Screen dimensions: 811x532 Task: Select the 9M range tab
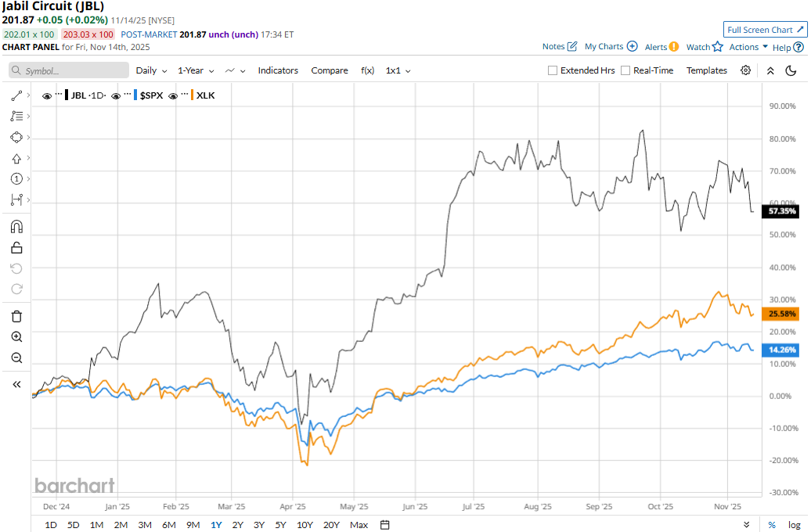pyautogui.click(x=193, y=525)
